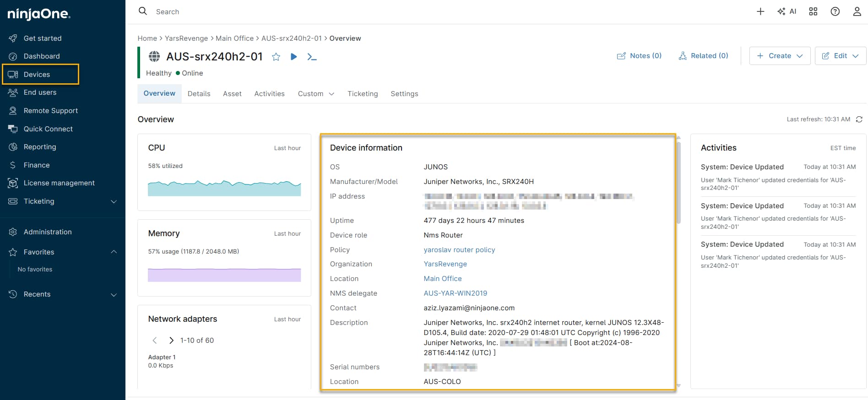Image resolution: width=868 pixels, height=400 pixels.
Task: Star AUS-srx240h2-01 as a favorite
Action: point(276,57)
